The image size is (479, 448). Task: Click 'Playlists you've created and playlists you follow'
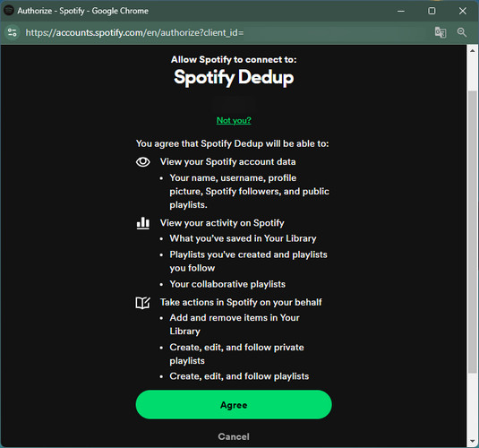(248, 261)
